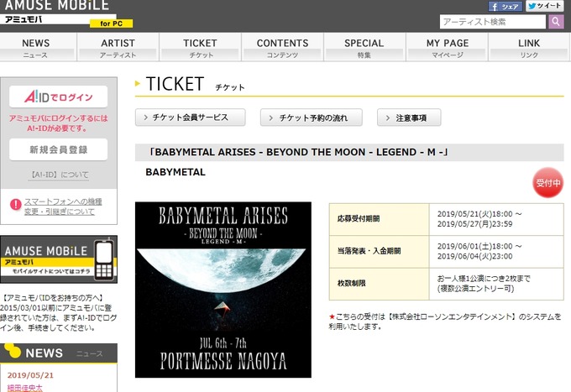Focus the アーティスト検索 search field
The image size is (571, 392).
[492, 22]
